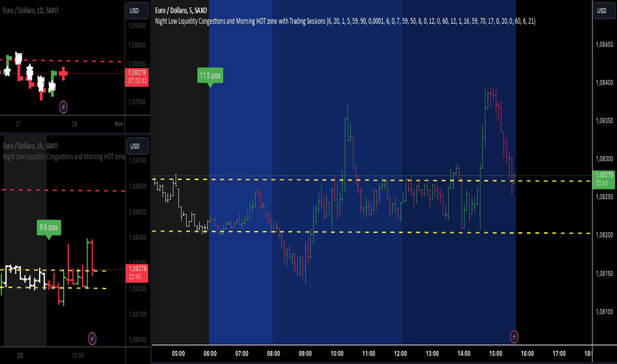Click the Nov date label on daily chart

pyautogui.click(x=119, y=124)
